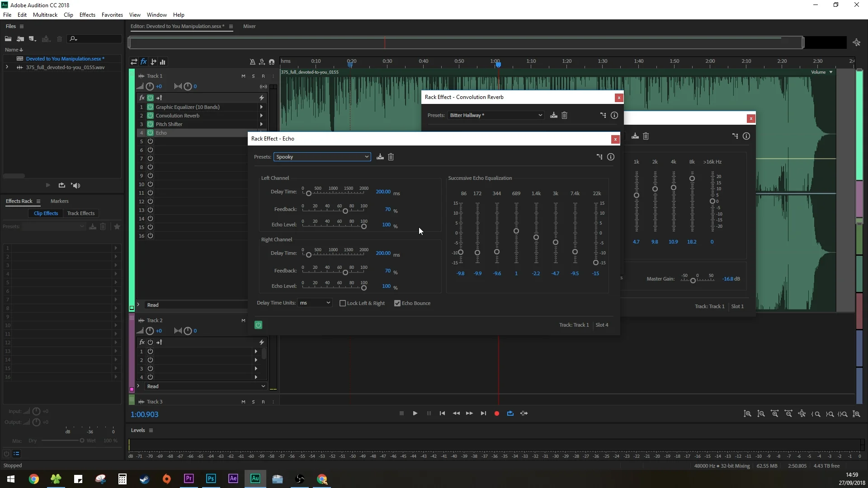Expand Track 1 automation lanes
Viewport: 868px width, 488px height.
(x=138, y=305)
